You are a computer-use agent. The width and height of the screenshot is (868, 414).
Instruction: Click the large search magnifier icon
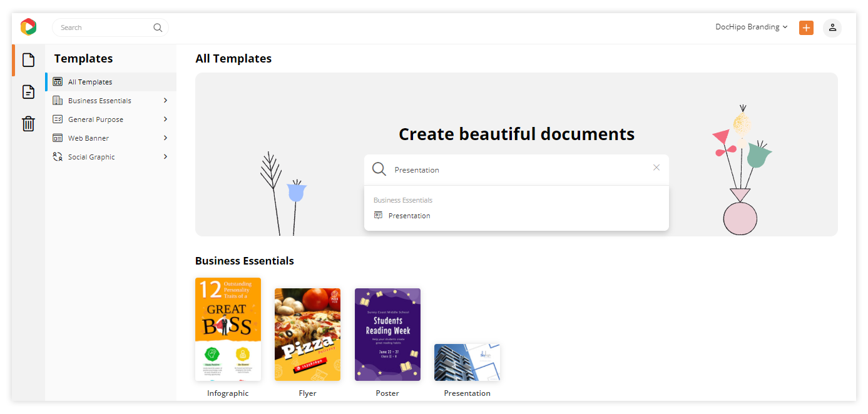pyautogui.click(x=379, y=169)
